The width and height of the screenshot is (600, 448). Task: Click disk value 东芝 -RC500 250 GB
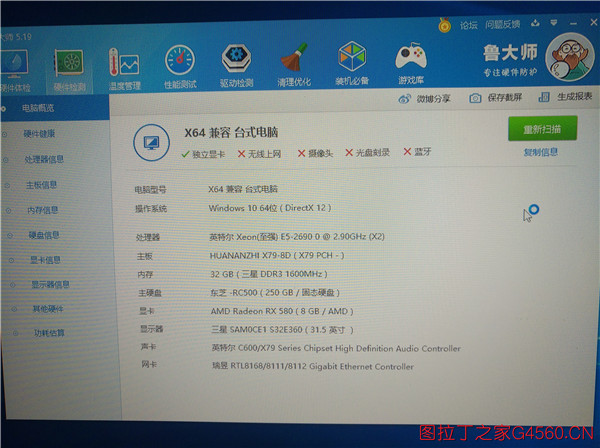point(275,293)
